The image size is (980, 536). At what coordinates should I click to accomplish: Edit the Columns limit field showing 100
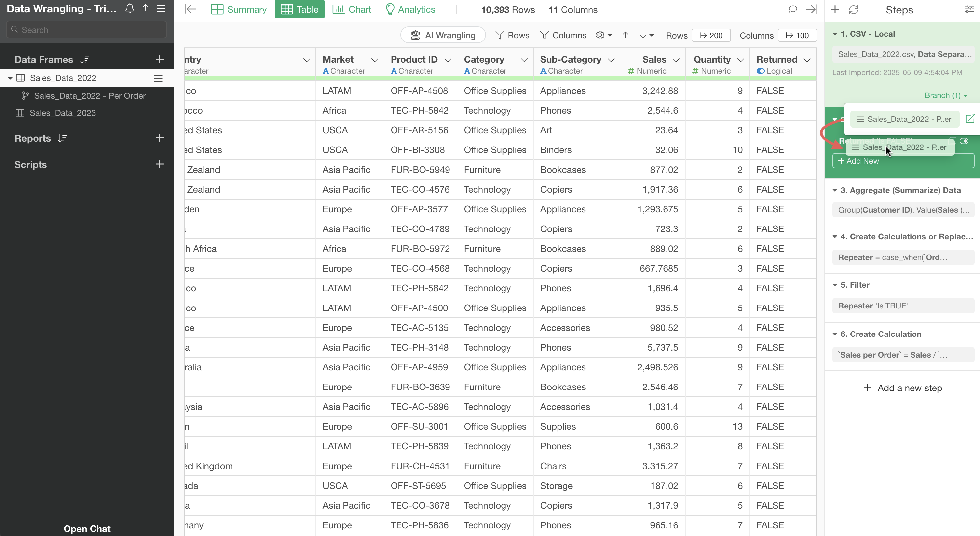(x=797, y=35)
